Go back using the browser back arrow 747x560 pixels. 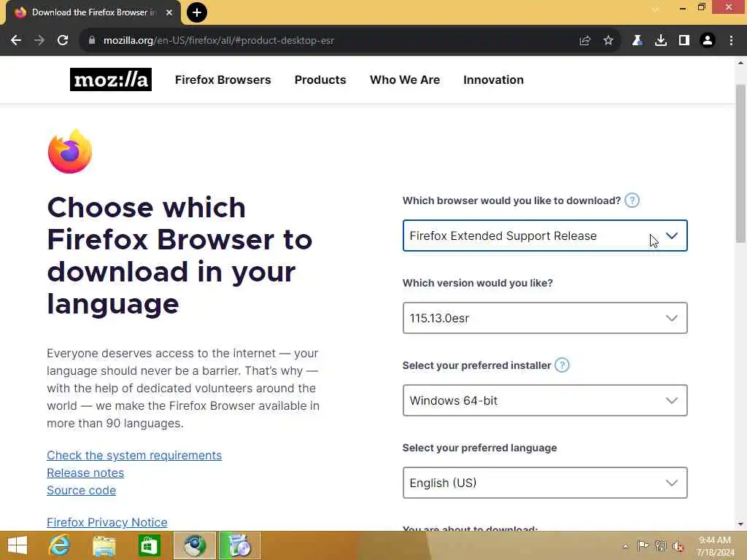[x=16, y=41]
